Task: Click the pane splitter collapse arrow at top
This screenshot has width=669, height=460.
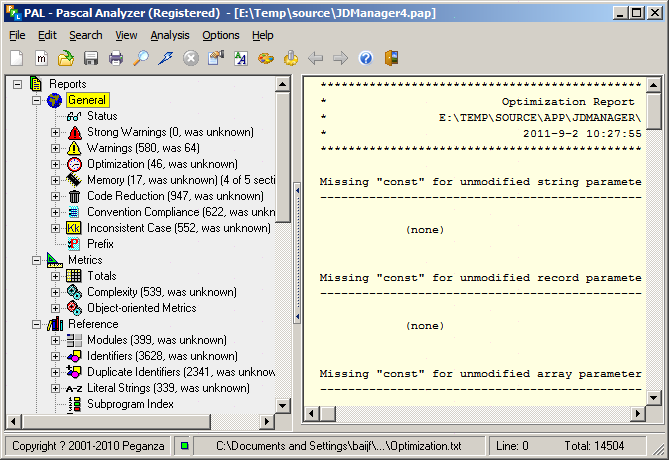Action: click(x=297, y=190)
